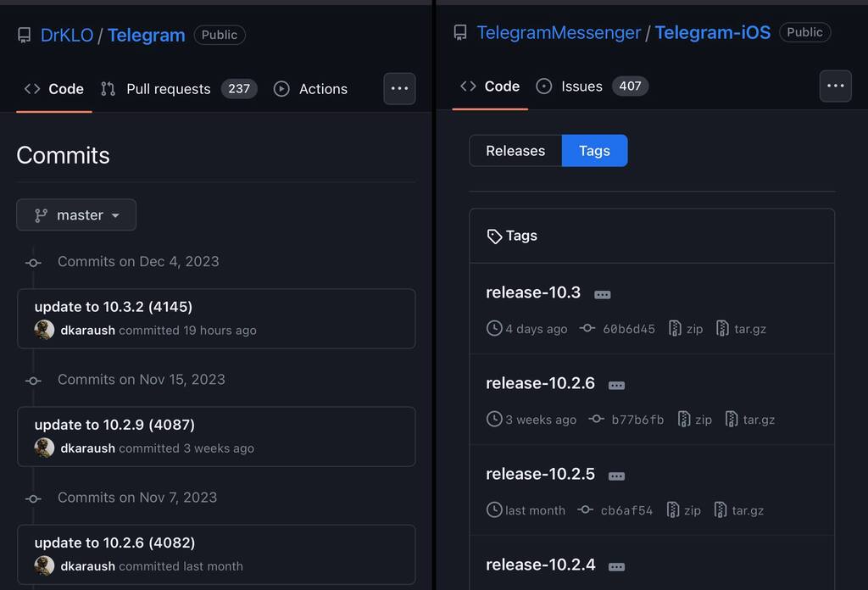Open commit update to 10.2.9 (4087)
Image resolution: width=868 pixels, height=590 pixels.
[x=114, y=425]
